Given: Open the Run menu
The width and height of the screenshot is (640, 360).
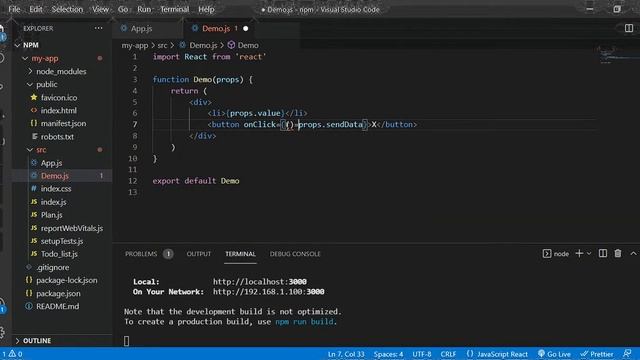Looking at the screenshot, I should pos(144,9).
